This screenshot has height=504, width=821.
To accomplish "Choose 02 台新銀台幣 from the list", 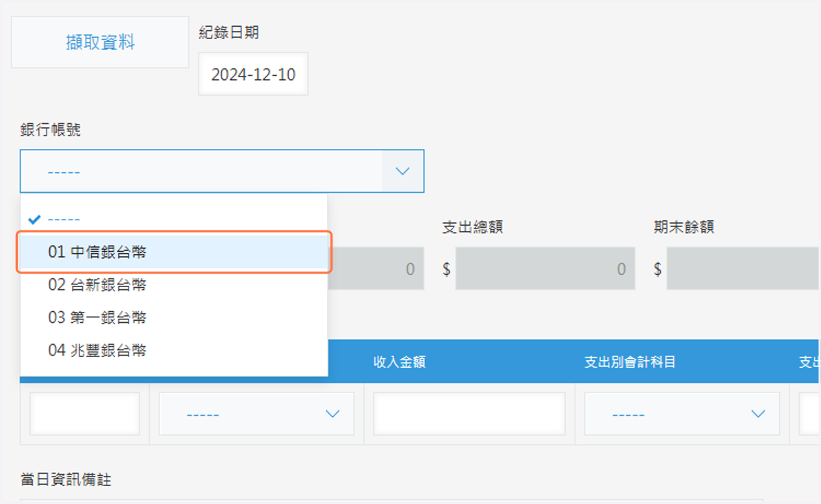I will pyautogui.click(x=174, y=284).
